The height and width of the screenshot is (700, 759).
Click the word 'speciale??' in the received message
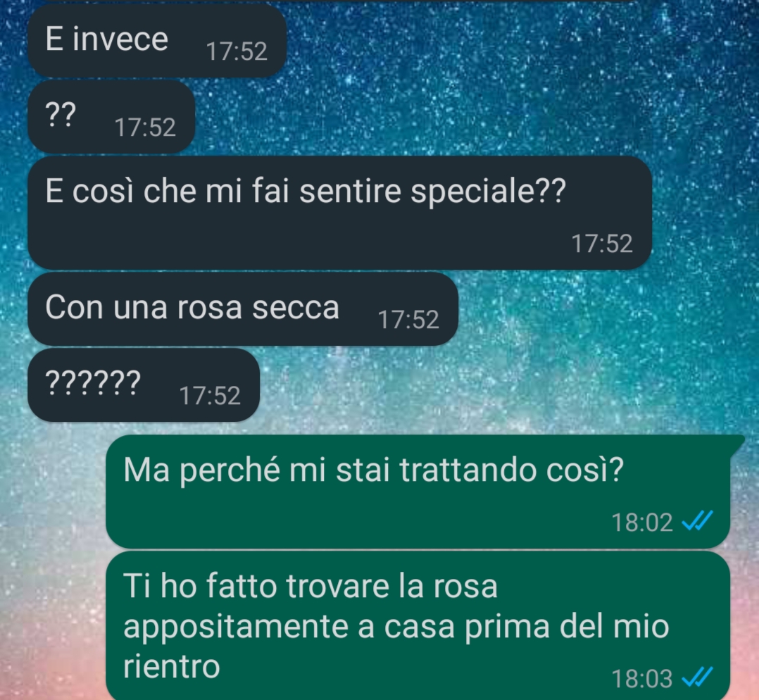[x=487, y=192]
